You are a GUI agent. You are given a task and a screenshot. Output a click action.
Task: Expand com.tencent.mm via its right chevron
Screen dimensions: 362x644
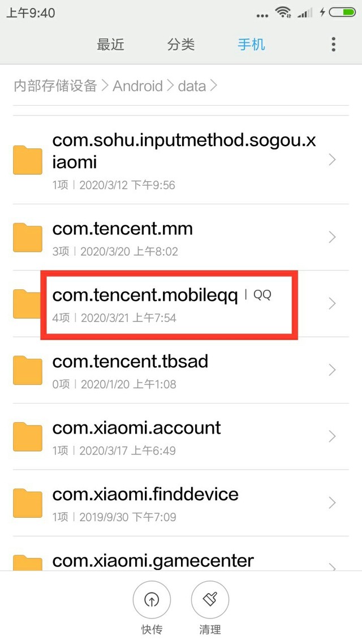(x=332, y=237)
